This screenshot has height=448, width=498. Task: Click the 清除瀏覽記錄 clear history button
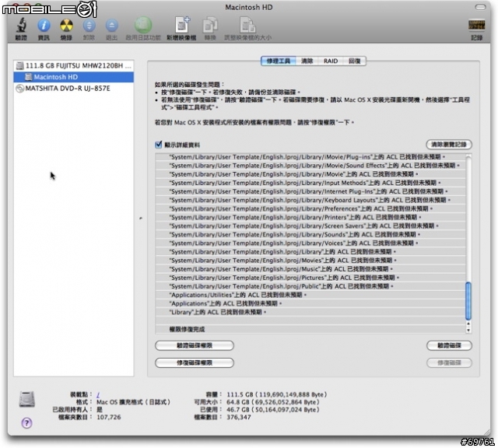pos(449,145)
